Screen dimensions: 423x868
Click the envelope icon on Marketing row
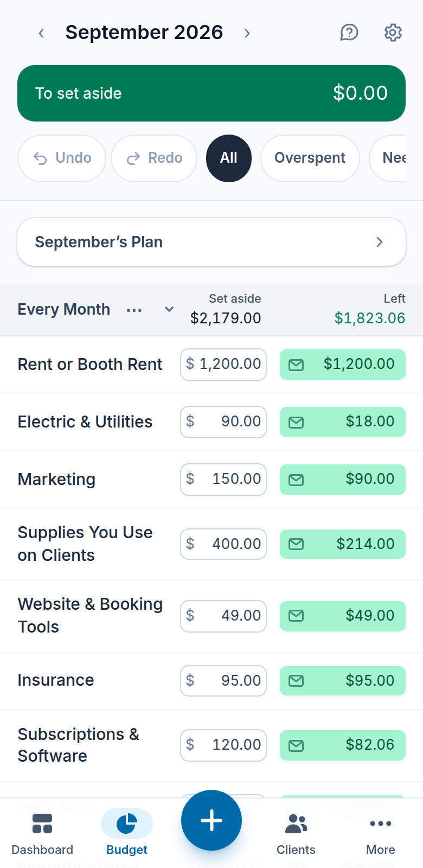tap(296, 480)
